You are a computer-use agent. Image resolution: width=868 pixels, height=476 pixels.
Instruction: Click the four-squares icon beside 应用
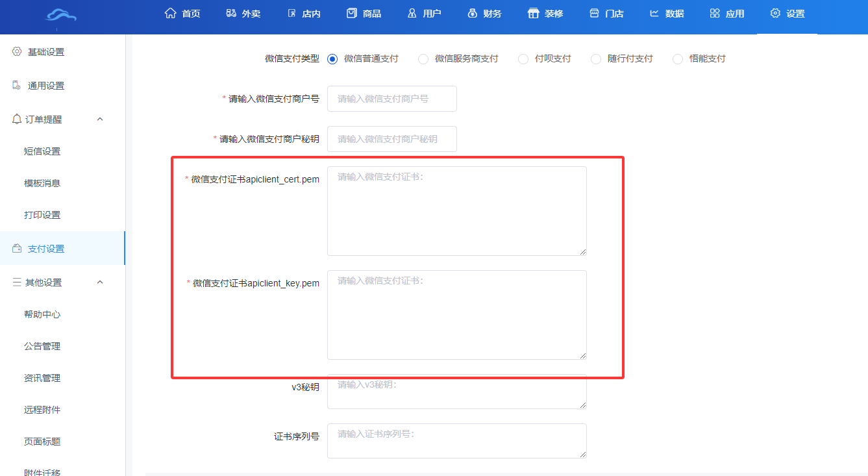point(715,13)
